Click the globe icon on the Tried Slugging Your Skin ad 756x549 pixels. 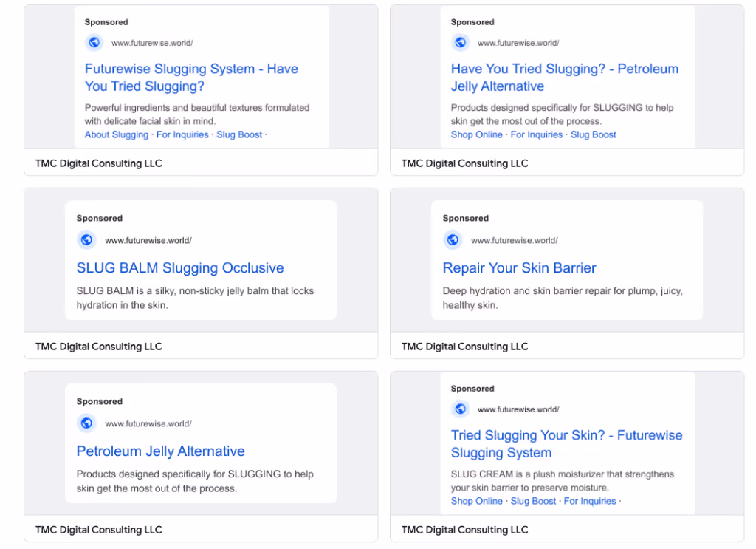click(460, 409)
